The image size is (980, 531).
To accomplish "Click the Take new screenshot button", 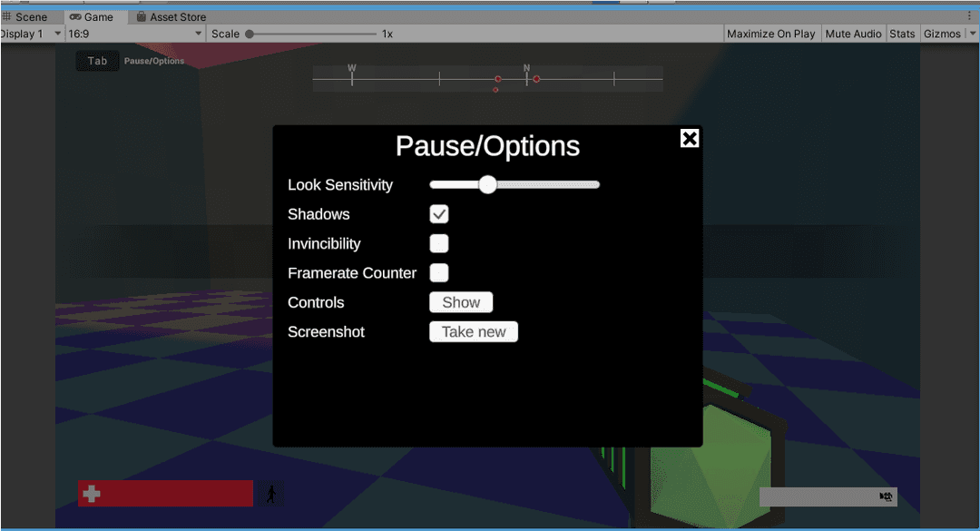I will [473, 331].
